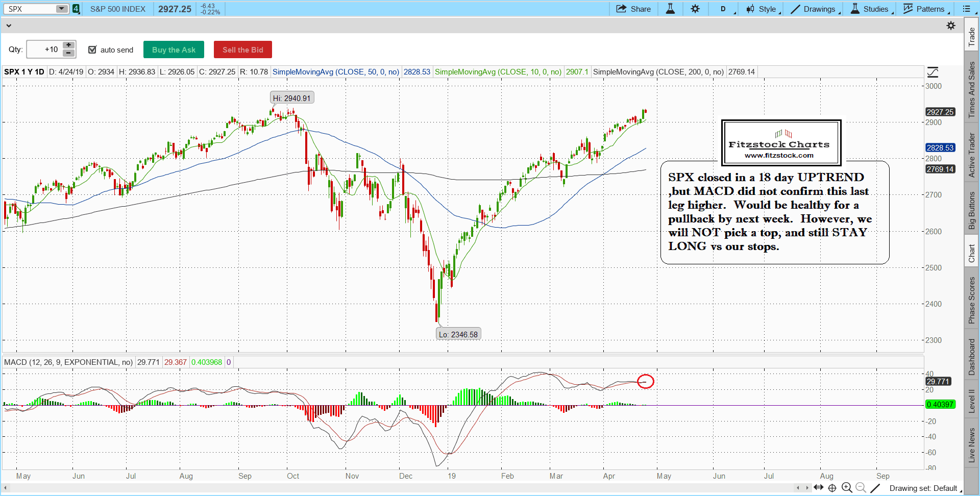Click the line drawing tool icon
Image resolution: width=980 pixels, height=496 pixels.
point(875,488)
